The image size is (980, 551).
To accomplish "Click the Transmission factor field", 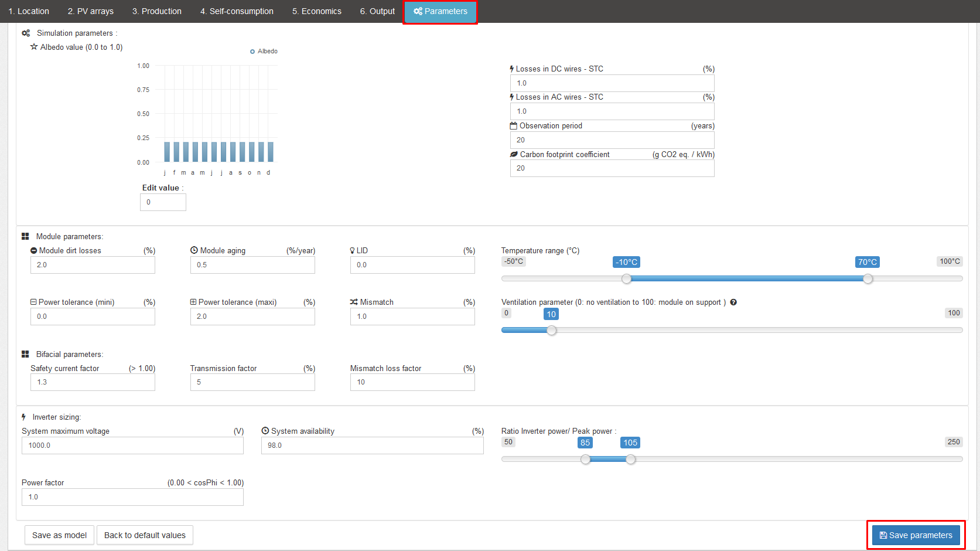I will tap(252, 382).
